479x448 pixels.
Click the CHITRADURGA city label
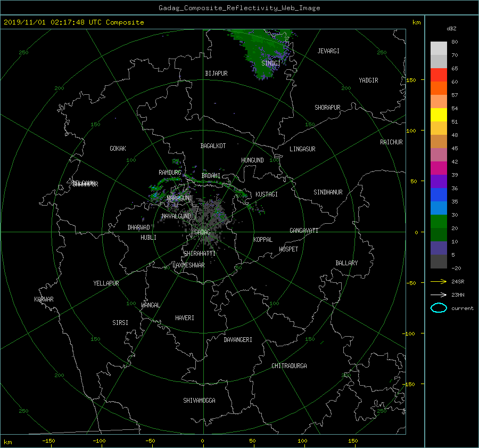290,366
